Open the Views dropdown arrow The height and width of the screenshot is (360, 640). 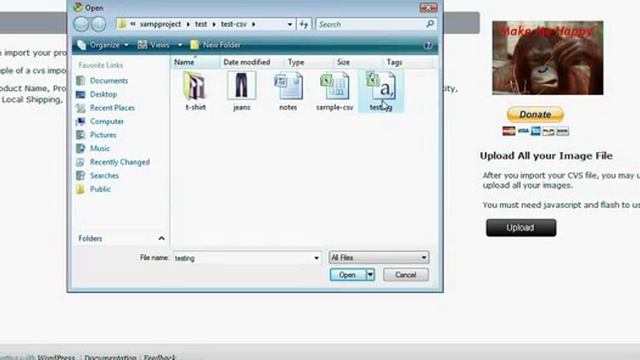(x=180, y=45)
